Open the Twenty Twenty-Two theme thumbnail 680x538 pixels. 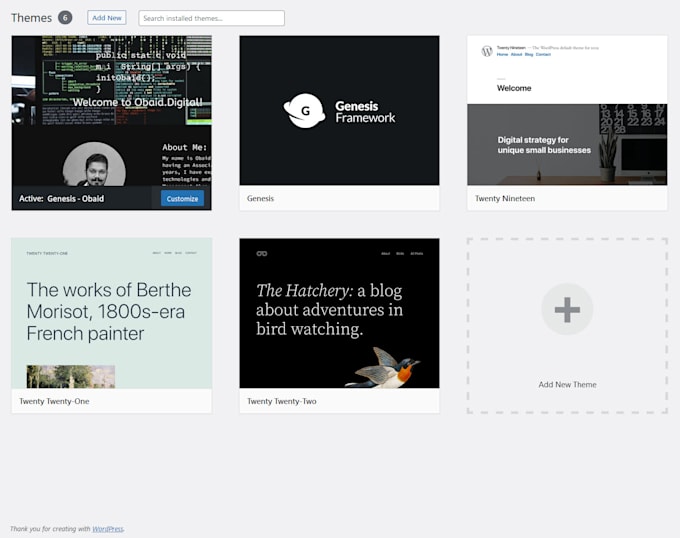tap(340, 313)
